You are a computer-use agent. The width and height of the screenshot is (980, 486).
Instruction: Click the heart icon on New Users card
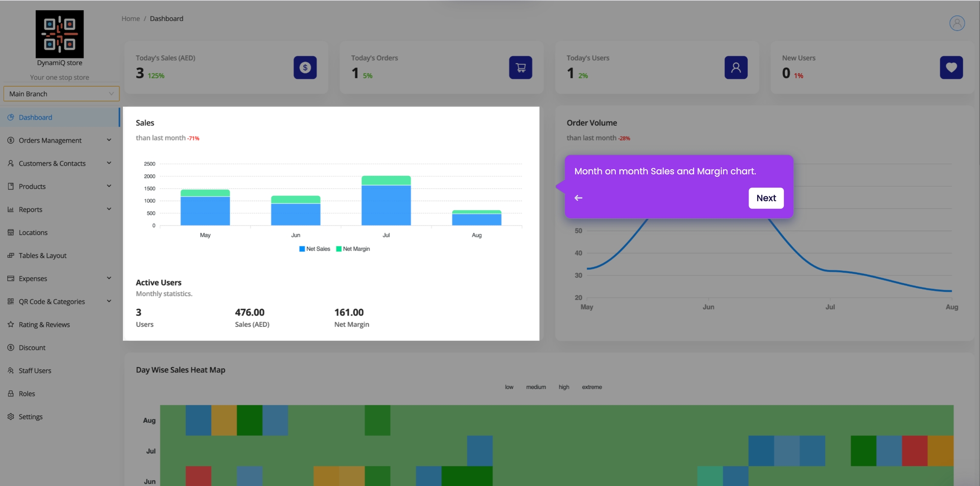point(951,67)
